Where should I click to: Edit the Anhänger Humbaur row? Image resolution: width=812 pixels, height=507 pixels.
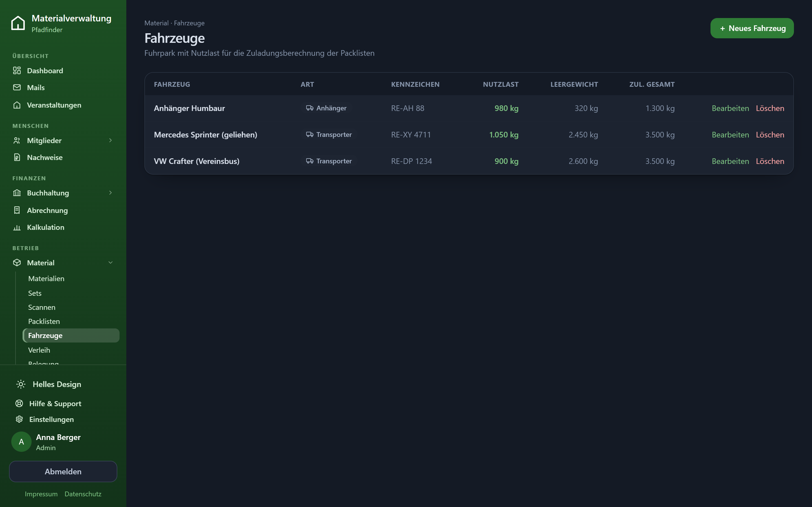(x=730, y=108)
